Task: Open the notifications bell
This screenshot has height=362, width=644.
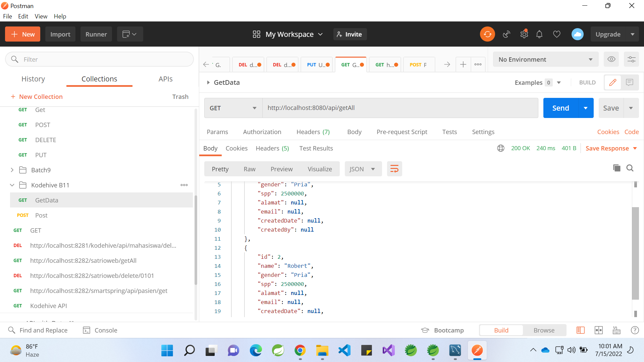Action: click(539, 34)
